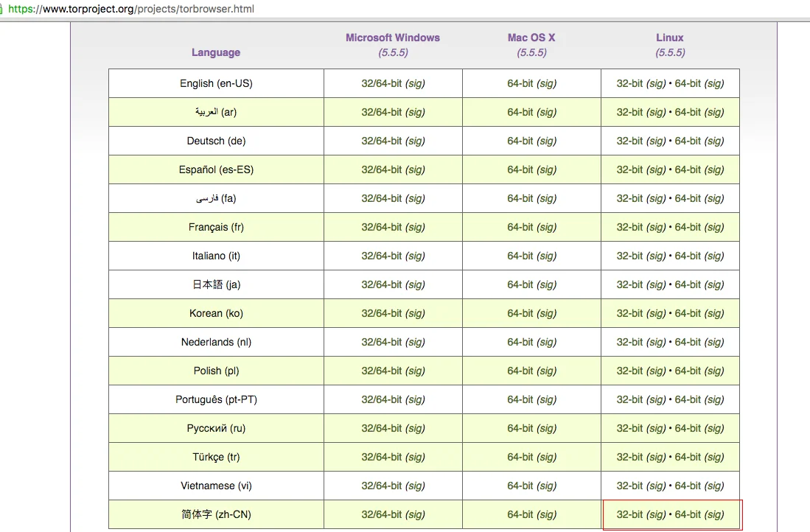Get Japanese (ja) Mac OS X 64-bit

[x=520, y=284]
